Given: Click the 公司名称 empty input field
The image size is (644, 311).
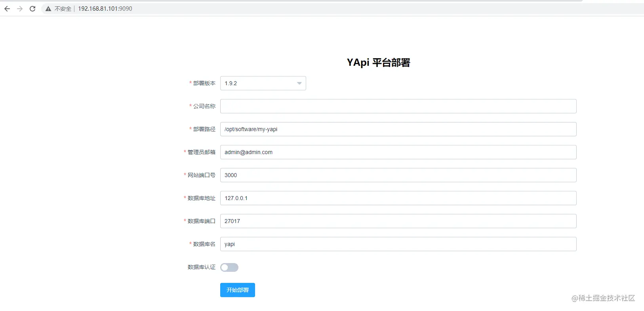Looking at the screenshot, I should click(398, 106).
